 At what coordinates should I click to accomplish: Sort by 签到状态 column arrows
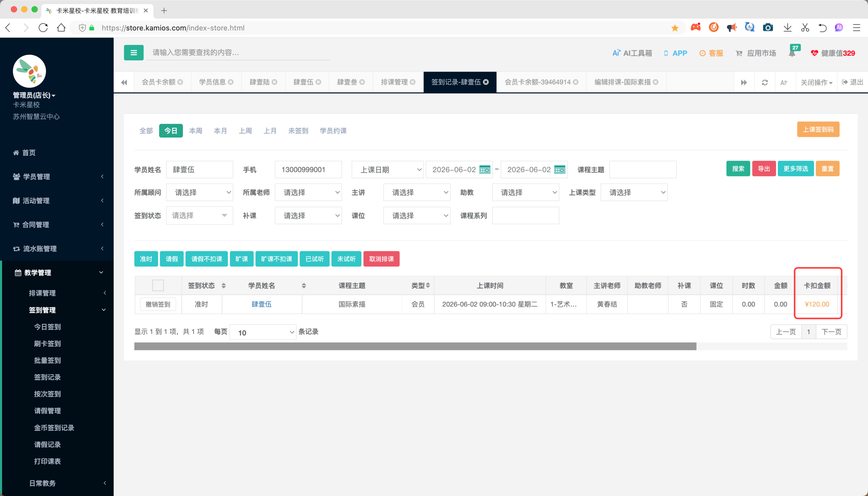point(224,286)
